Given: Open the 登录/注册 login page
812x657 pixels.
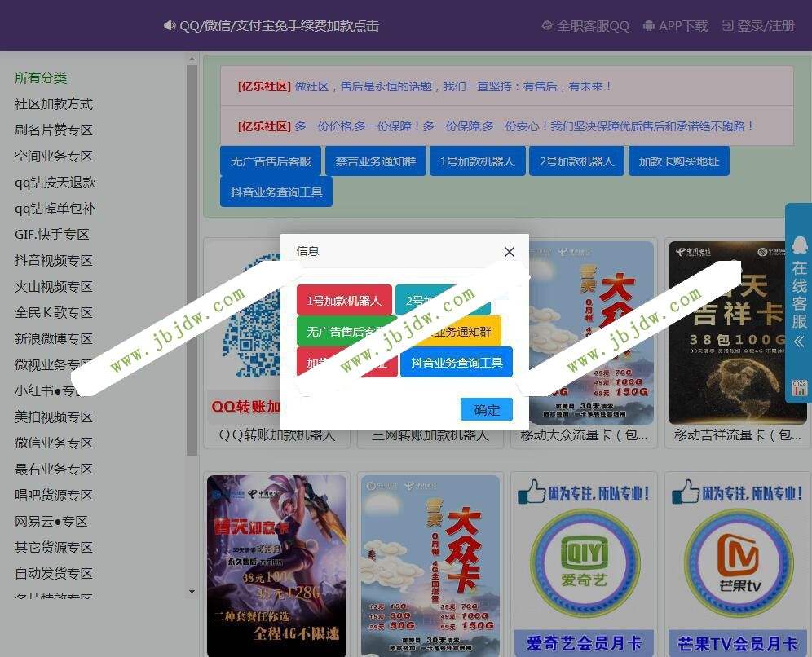Looking at the screenshot, I should [757, 25].
